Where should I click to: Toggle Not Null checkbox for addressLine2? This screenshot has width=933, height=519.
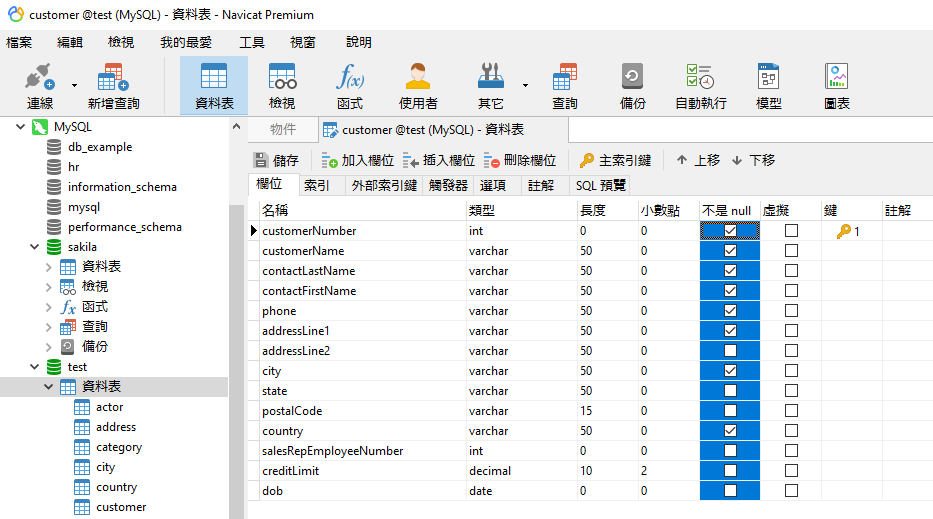(x=730, y=351)
